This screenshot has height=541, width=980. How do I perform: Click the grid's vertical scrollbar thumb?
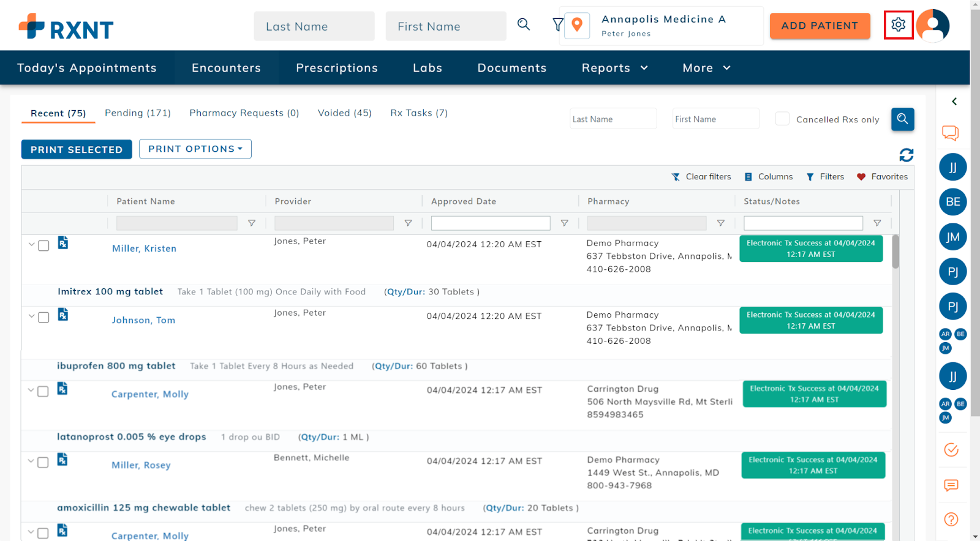pos(895,252)
